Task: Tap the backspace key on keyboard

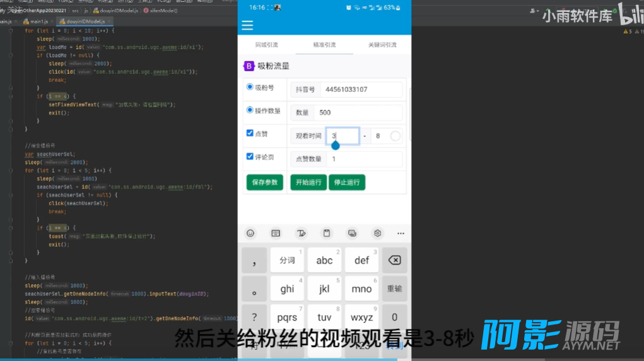Action: (394, 260)
